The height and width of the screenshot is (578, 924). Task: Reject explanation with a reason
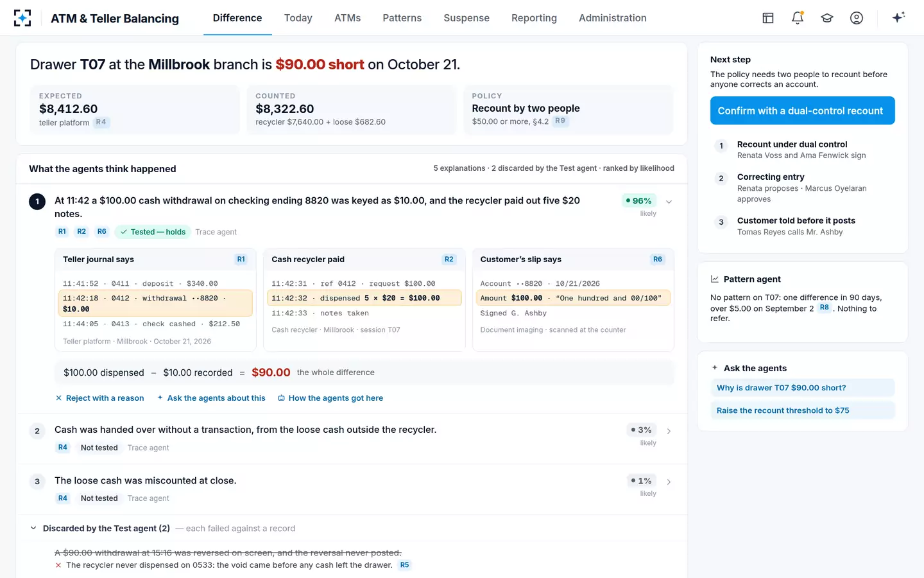point(100,398)
